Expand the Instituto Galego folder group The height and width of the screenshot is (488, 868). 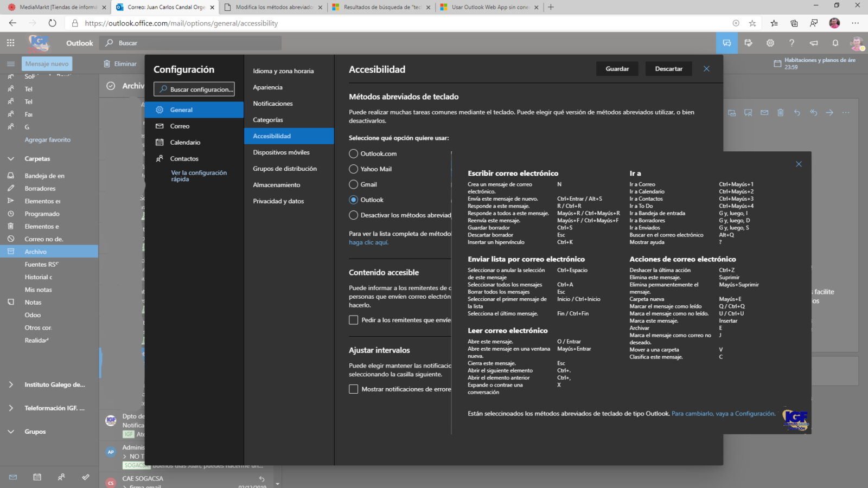coord(11,384)
